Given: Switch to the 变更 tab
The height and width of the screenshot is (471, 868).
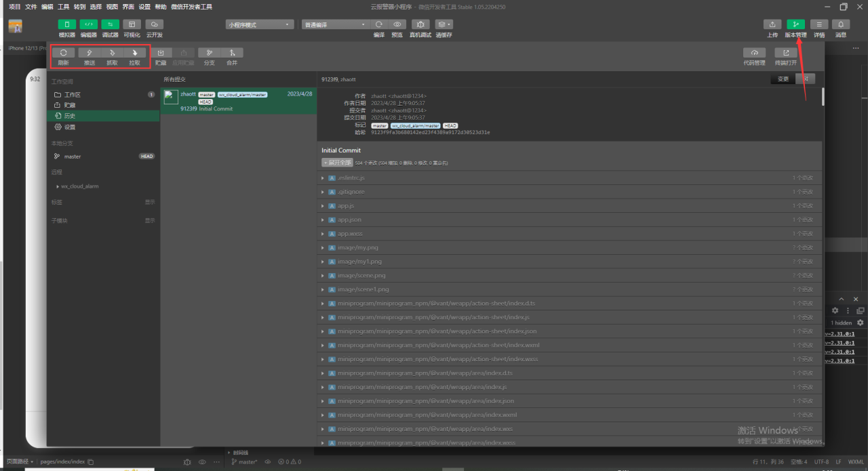Looking at the screenshot, I should point(783,79).
